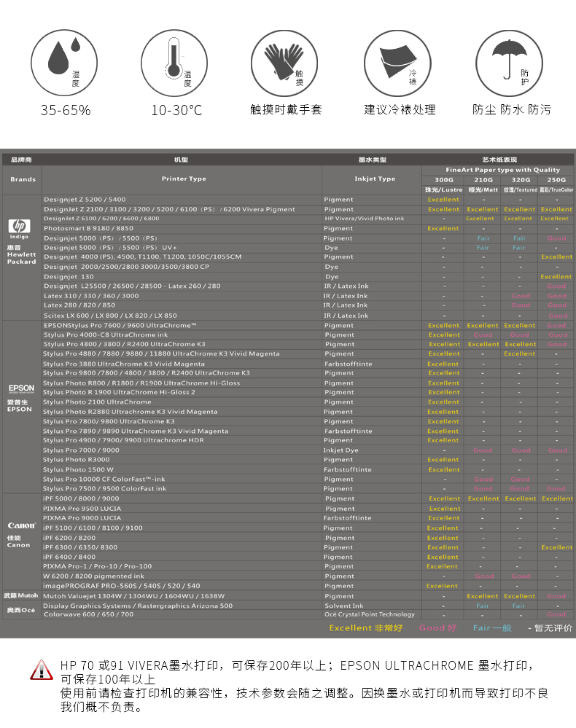
Task: Click the thermometer temperature icon
Action: 174,63
